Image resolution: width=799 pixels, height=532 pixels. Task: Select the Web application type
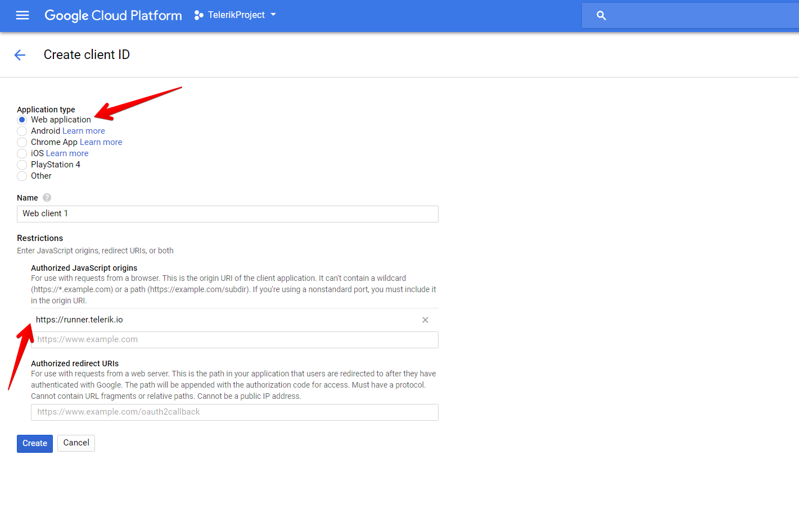coord(21,120)
